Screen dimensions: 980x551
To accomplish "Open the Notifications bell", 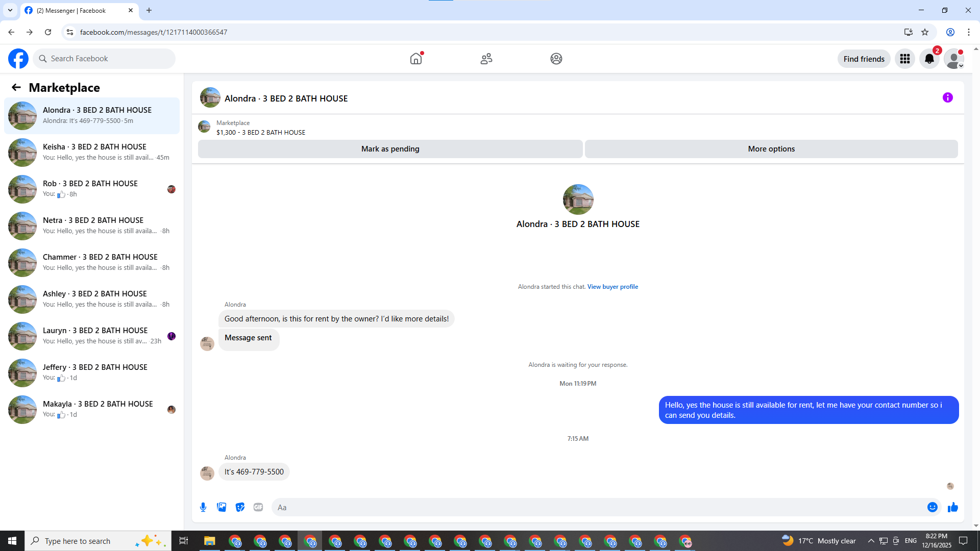I will (929, 59).
